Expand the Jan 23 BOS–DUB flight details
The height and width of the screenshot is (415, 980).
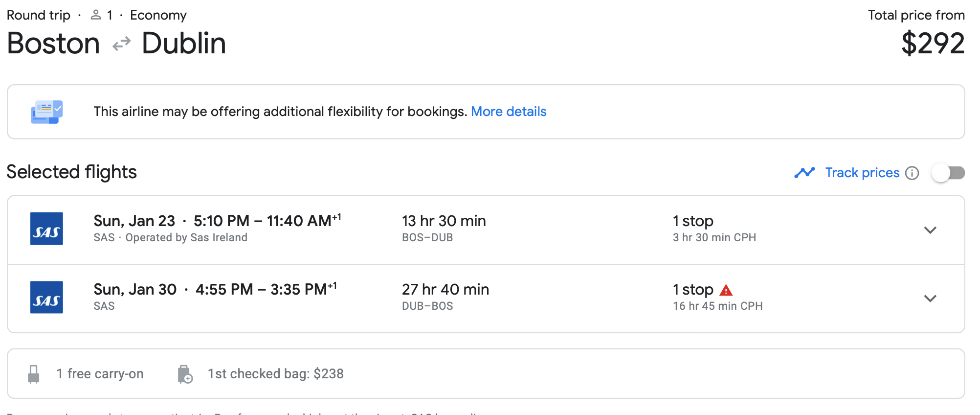click(930, 230)
